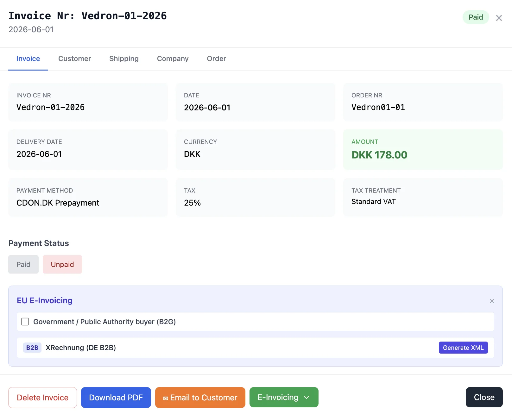Select tax treatment Standard VAT
This screenshot has height=420, width=512.
(x=374, y=201)
